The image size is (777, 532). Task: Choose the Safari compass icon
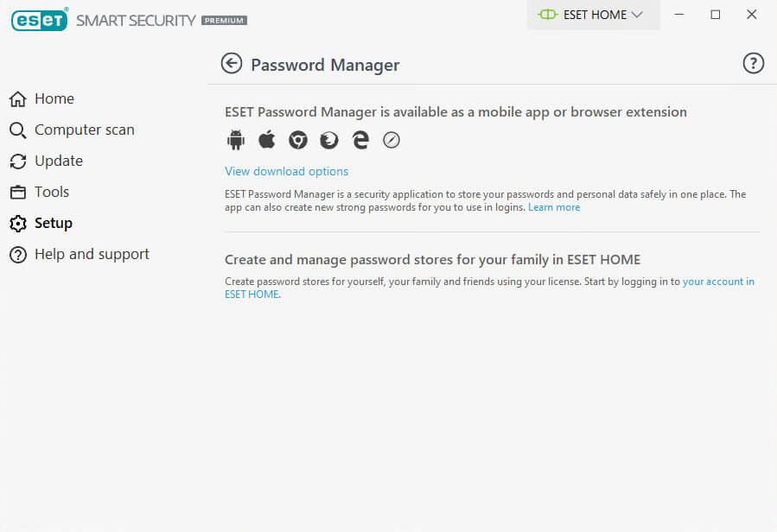coord(392,140)
